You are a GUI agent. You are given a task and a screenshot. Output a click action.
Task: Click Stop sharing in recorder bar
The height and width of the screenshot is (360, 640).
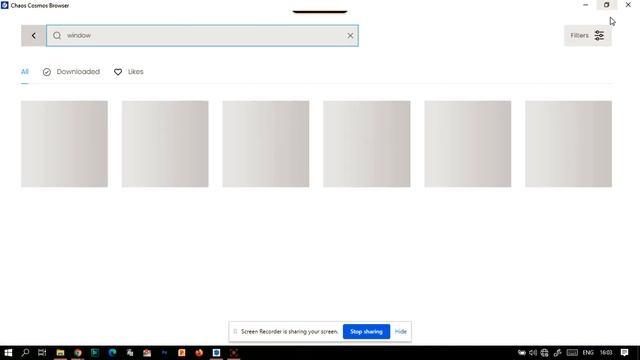point(366,331)
